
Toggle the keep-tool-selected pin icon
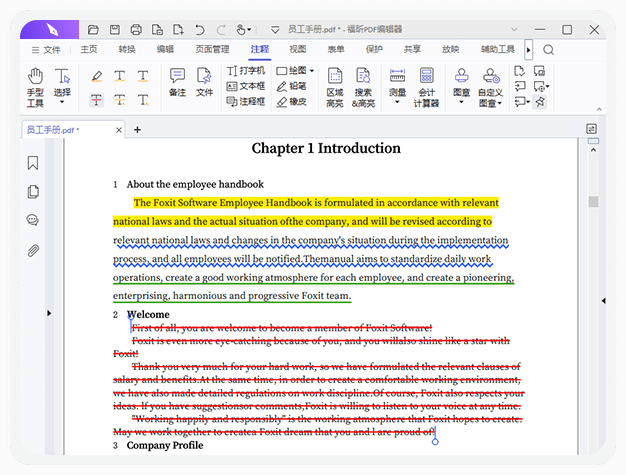tap(540, 102)
